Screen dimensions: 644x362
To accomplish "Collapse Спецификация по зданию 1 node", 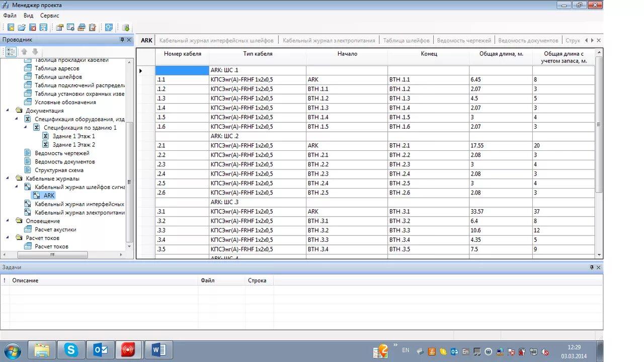I will pos(26,128).
